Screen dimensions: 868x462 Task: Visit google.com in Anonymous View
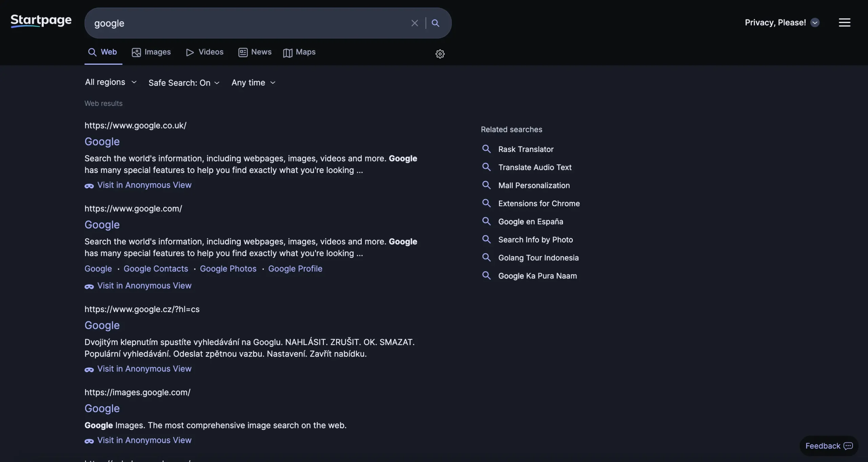click(x=144, y=286)
